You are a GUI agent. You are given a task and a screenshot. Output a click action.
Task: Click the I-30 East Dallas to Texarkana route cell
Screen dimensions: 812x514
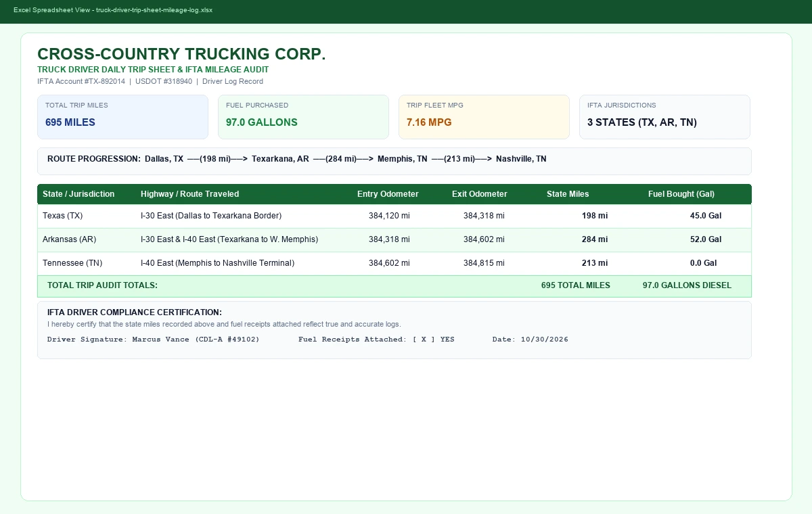click(x=211, y=216)
